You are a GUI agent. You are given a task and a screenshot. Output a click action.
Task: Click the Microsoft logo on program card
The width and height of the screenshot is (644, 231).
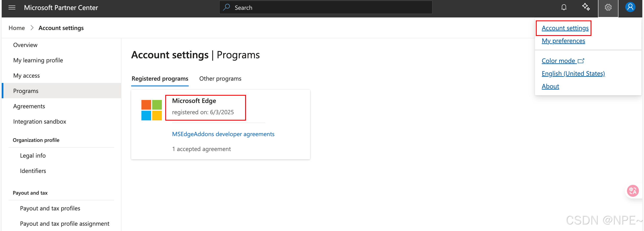151,110
